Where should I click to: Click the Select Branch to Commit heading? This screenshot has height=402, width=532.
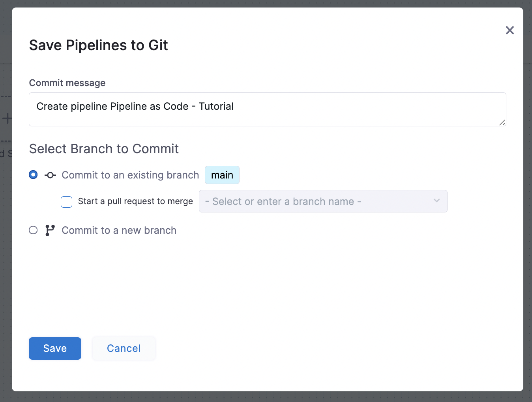104,149
